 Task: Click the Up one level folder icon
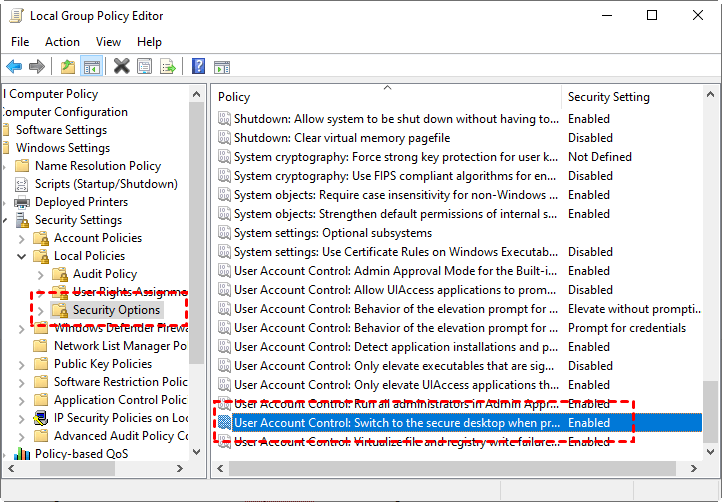point(67,67)
